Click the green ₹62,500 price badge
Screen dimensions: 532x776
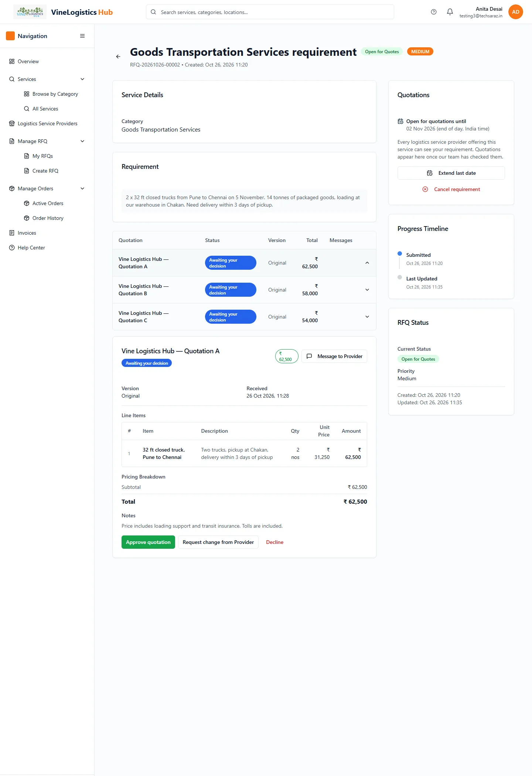click(x=287, y=356)
